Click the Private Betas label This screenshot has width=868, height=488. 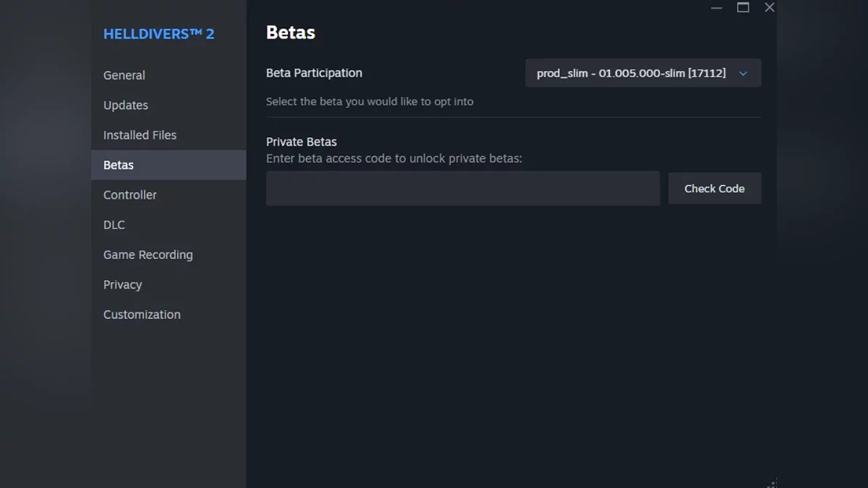(302, 142)
